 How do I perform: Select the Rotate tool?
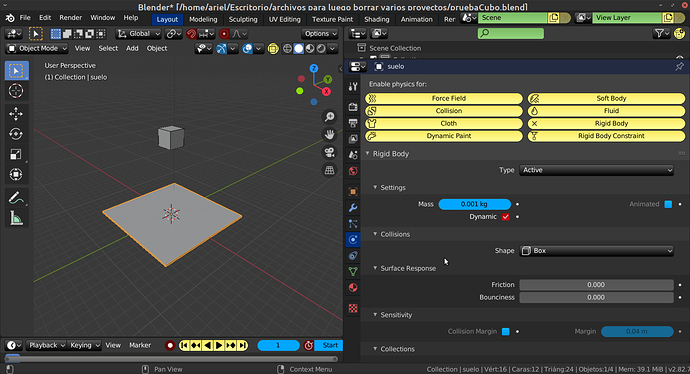16,134
